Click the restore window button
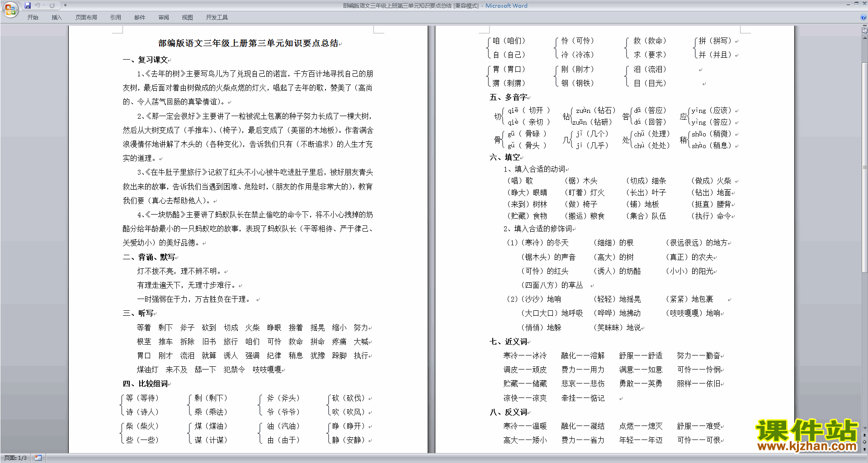 (x=856, y=4)
